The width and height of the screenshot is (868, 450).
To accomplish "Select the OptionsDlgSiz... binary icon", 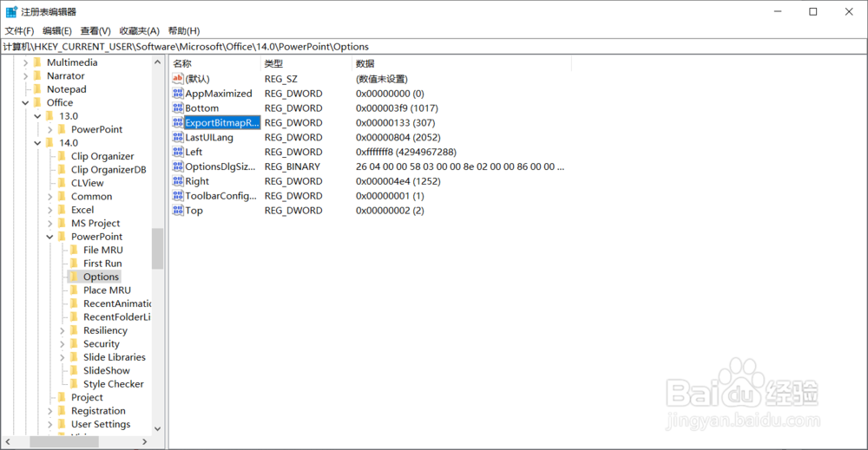I will 178,166.
